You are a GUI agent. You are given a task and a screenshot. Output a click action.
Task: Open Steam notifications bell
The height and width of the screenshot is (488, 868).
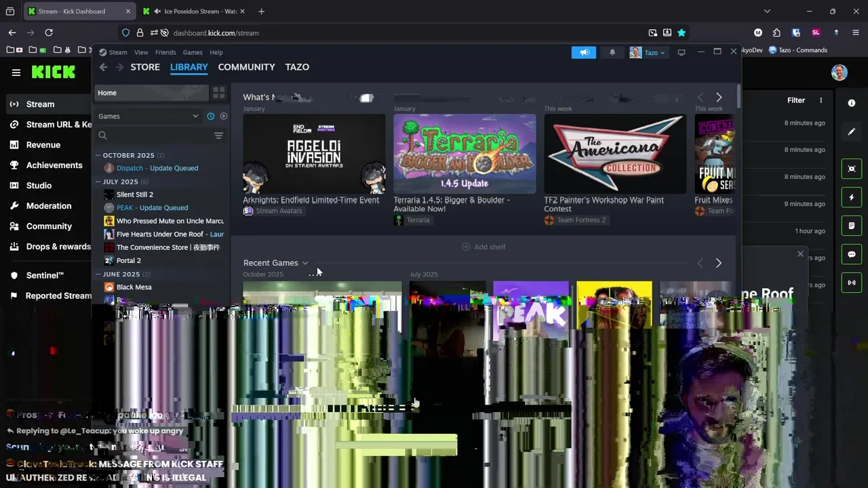pos(612,52)
